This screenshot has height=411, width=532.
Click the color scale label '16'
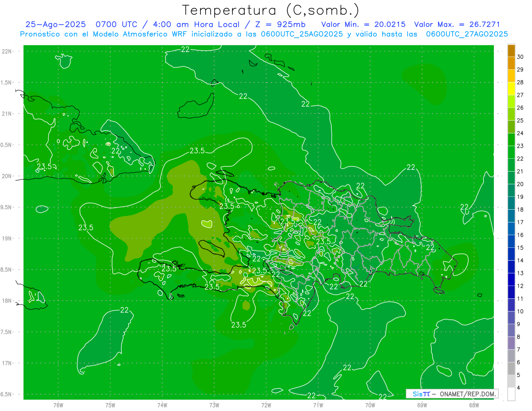[x=520, y=235]
